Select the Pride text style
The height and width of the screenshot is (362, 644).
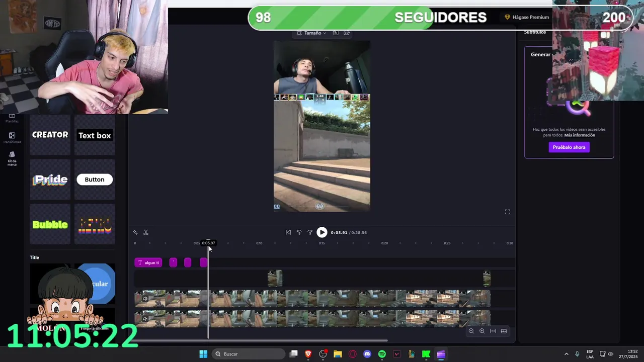[x=50, y=179]
